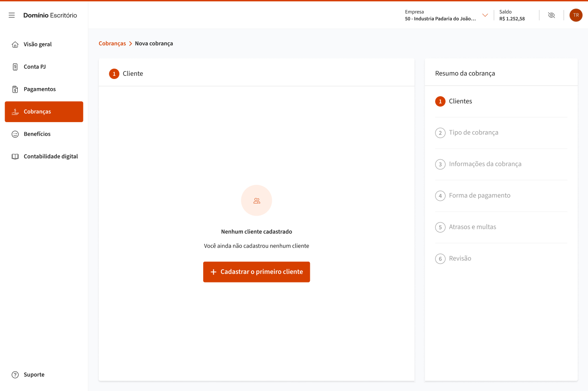The width and height of the screenshot is (588, 391).
Task: Expand the Empresa selector chevron
Action: click(485, 15)
